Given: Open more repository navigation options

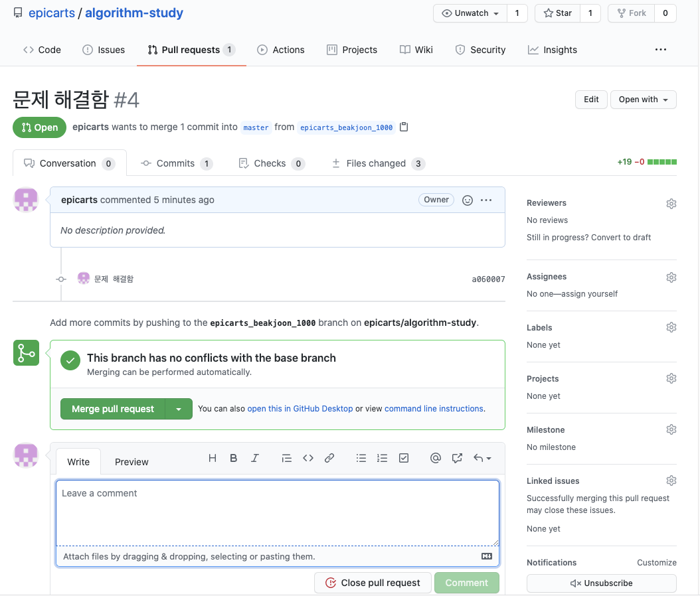Looking at the screenshot, I should tap(661, 50).
